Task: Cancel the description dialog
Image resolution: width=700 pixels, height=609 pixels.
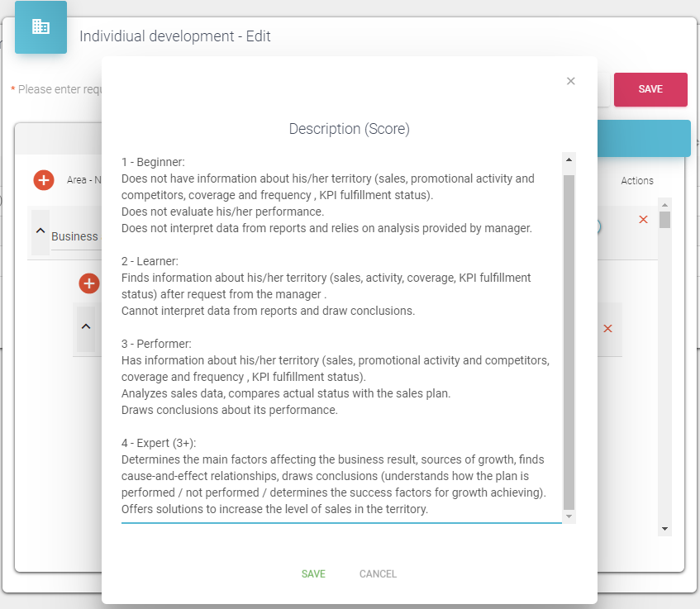Action: [x=378, y=573]
